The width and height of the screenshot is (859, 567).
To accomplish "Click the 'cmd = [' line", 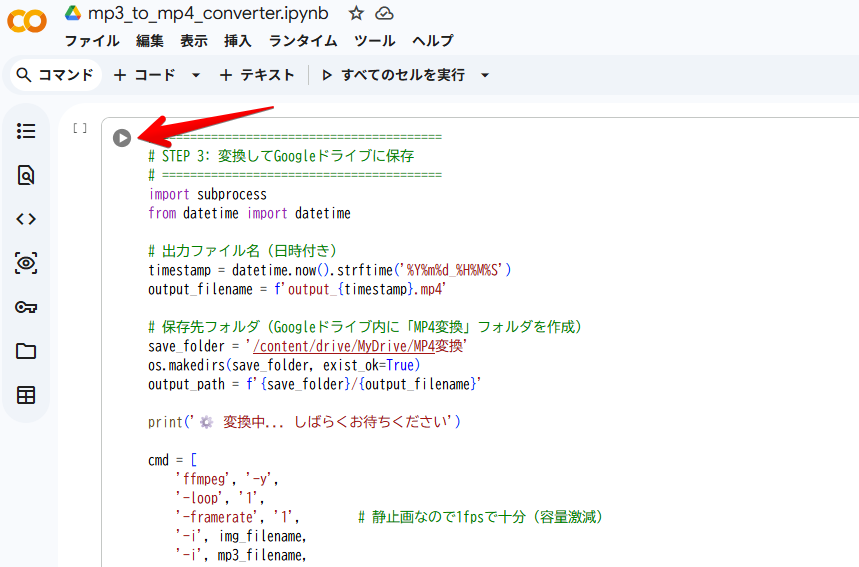I will point(172,460).
